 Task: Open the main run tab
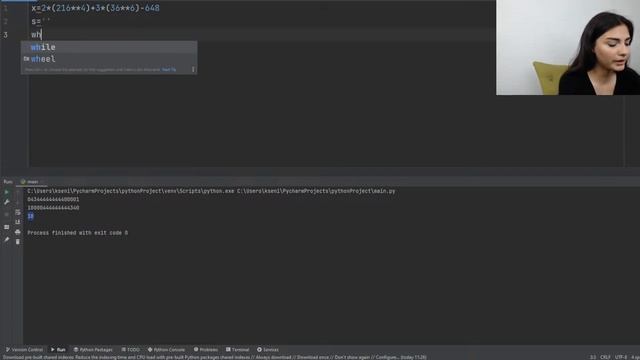point(30,182)
